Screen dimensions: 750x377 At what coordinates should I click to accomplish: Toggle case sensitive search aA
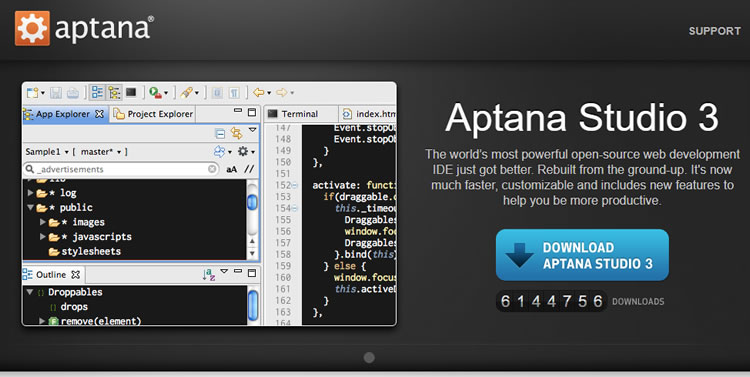232,169
